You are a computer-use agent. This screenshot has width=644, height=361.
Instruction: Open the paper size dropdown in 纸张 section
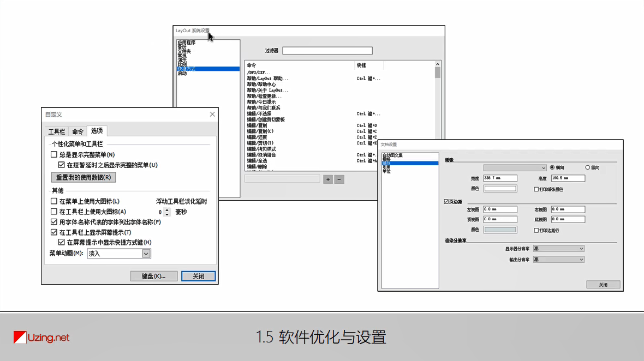click(514, 167)
